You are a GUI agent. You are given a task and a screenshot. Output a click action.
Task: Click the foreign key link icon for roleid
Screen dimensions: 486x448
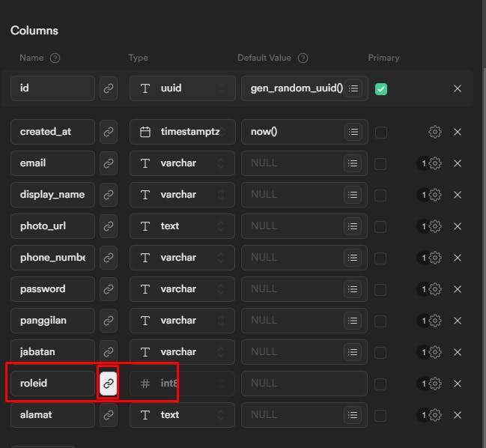[109, 384]
